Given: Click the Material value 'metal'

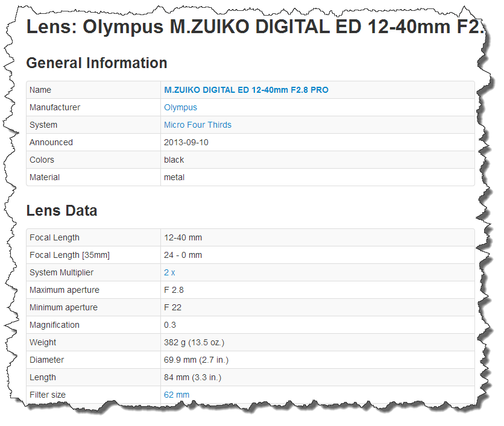Looking at the screenshot, I should [174, 177].
